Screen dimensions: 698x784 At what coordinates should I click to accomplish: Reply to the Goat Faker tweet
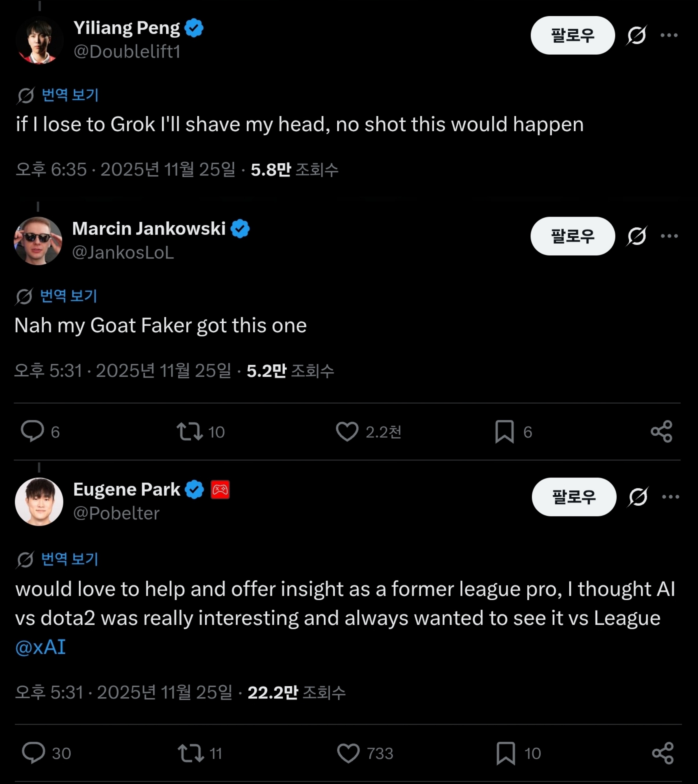(32, 431)
